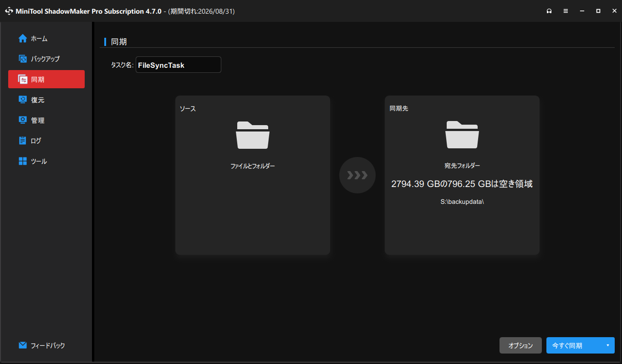Click the log (ログ) clipboard icon
Viewport: 622px width, 364px height.
[23, 141]
